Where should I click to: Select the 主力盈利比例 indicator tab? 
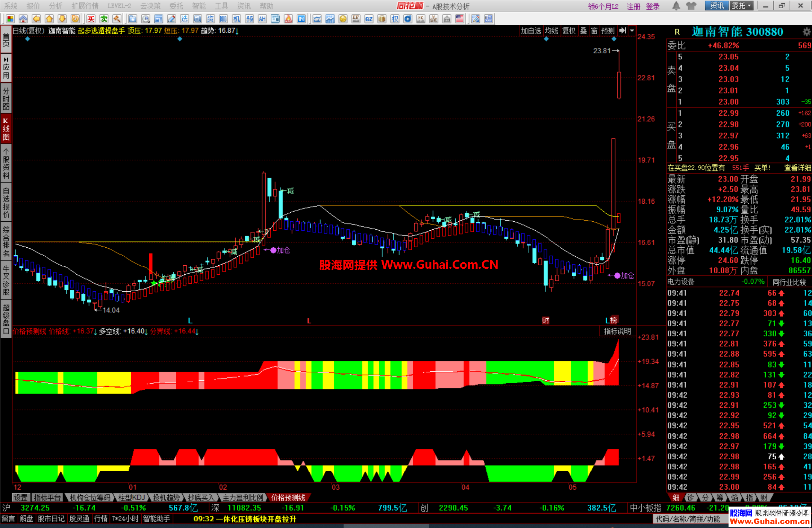243,498
